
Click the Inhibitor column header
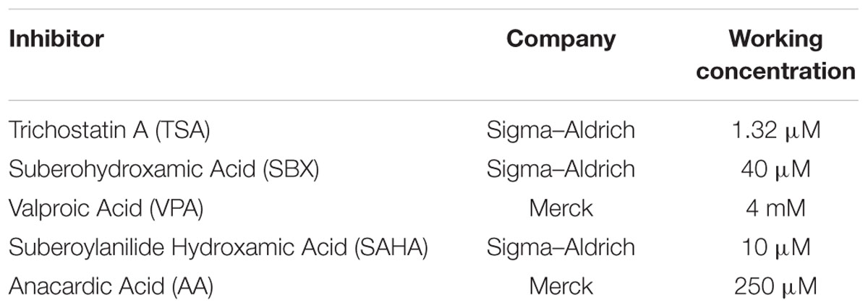click(x=56, y=39)
